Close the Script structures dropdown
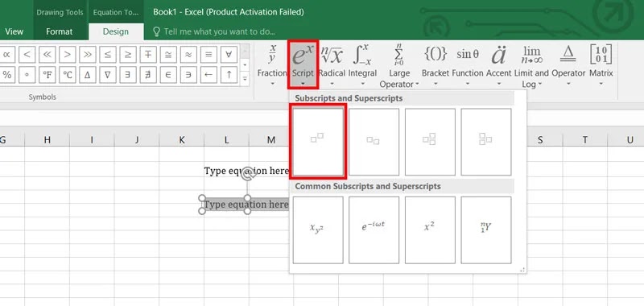This screenshot has height=306, width=644. 303,65
